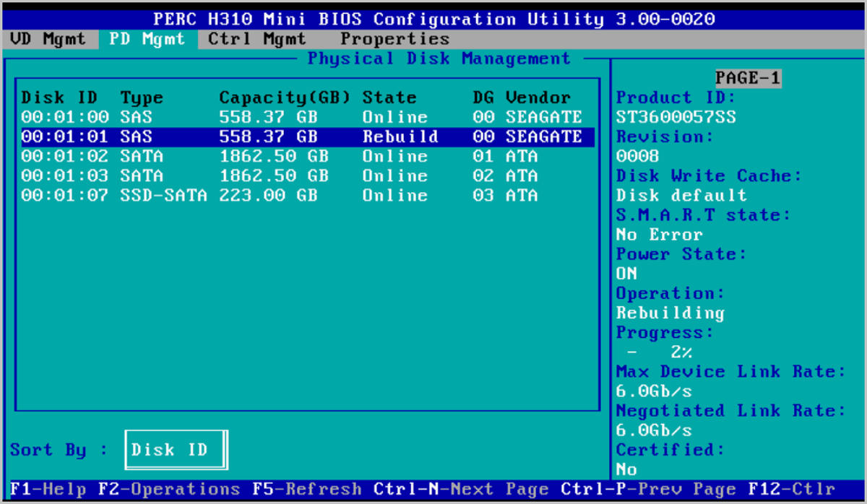Click the Rebuilding progress 2% value
The width and height of the screenshot is (867, 504).
pos(681,352)
